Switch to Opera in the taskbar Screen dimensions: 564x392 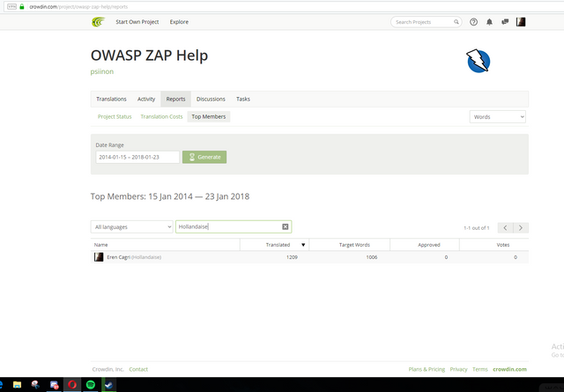point(72,385)
